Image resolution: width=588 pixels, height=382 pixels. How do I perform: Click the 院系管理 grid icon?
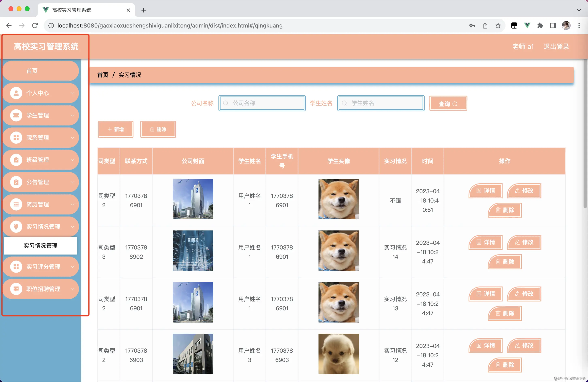[x=16, y=138]
